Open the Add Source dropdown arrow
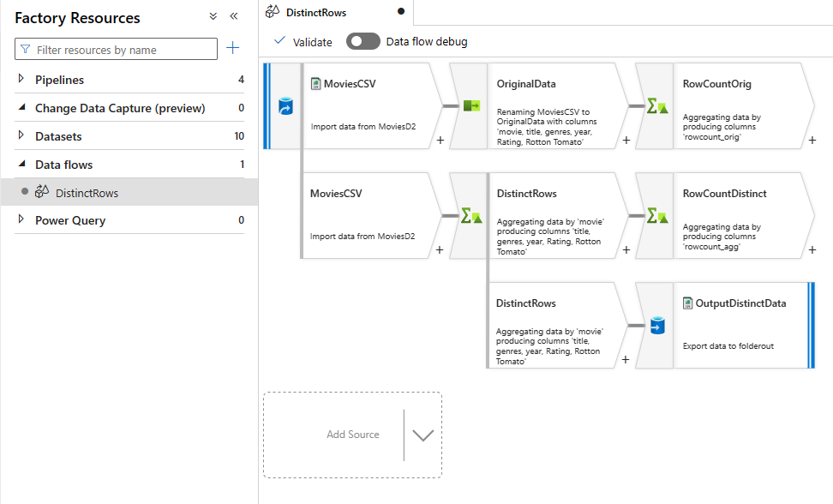 coord(422,435)
